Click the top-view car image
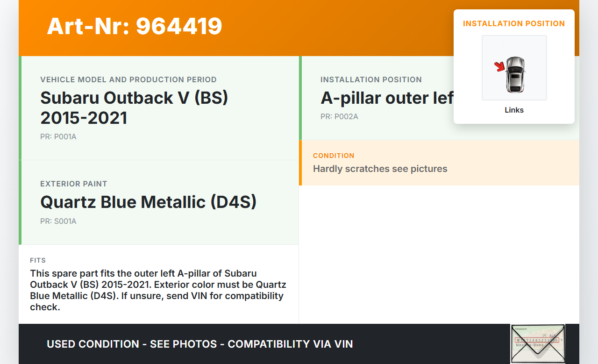Viewport: 598px width, 364px height. pyautogui.click(x=515, y=74)
